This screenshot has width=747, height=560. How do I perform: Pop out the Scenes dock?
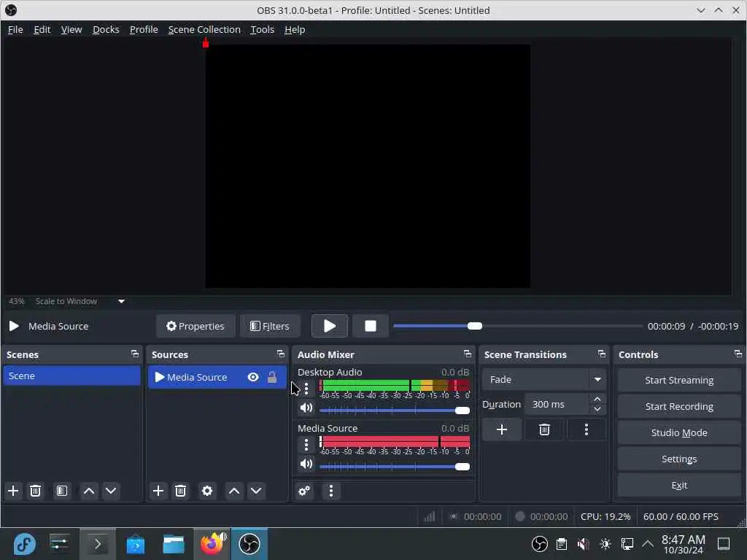[x=135, y=354]
